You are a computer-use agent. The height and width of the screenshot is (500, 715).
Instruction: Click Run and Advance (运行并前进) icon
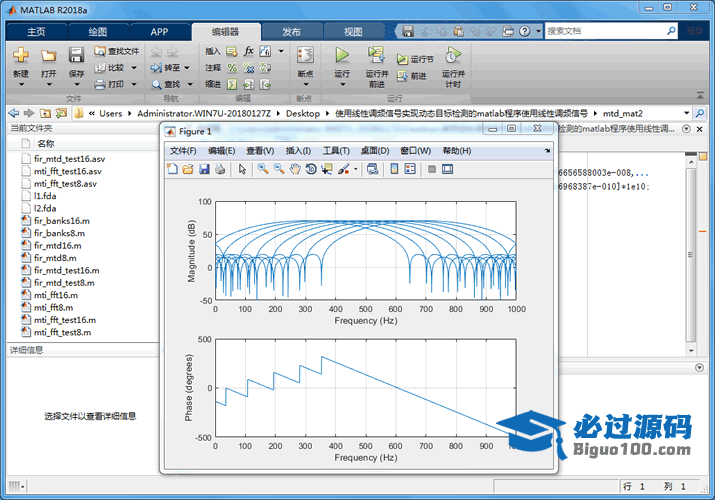[x=376, y=55]
